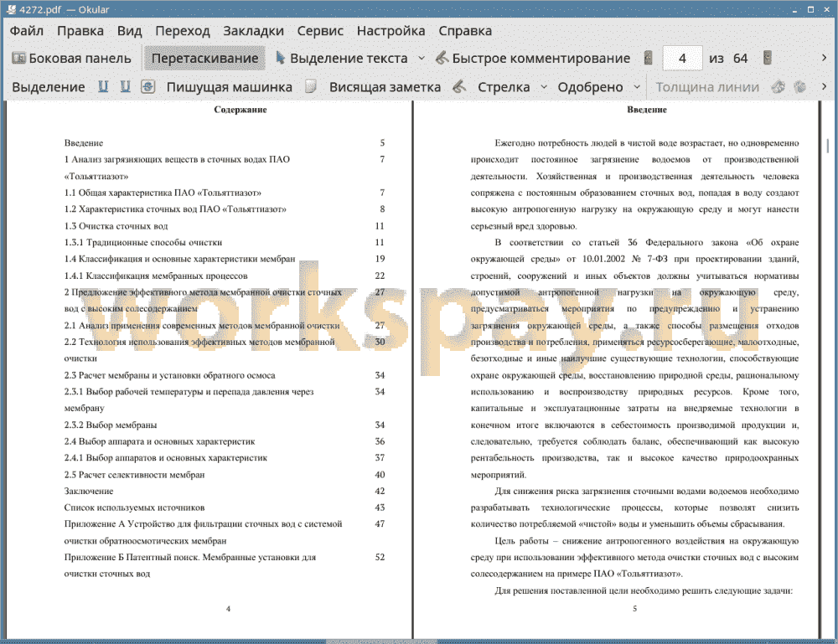Toggle Быстрое комментирование quick annotations

coord(533,59)
